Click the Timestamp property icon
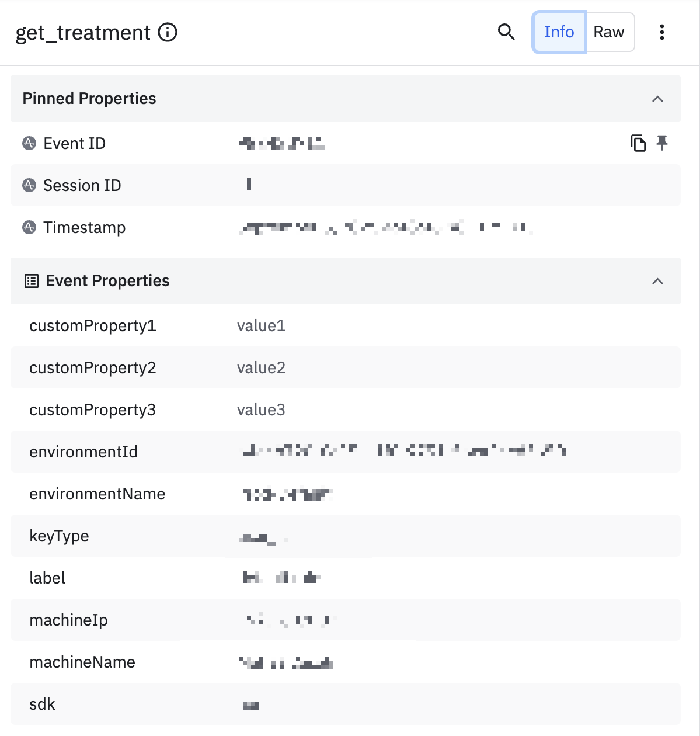This screenshot has width=700, height=736. point(29,227)
